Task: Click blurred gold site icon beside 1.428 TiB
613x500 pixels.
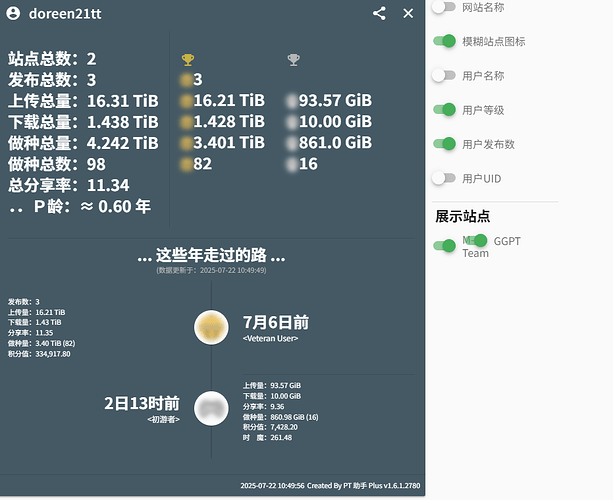Action: (186, 122)
